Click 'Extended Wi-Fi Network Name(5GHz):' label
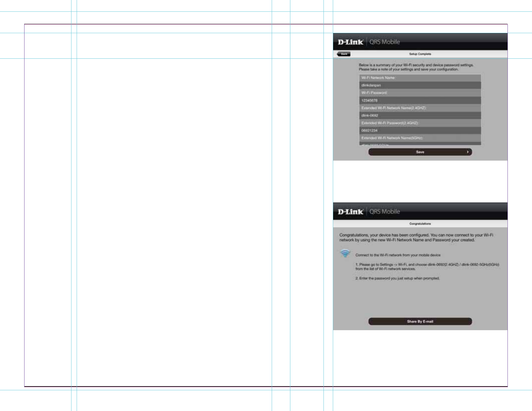532x411 pixels. tap(393, 138)
